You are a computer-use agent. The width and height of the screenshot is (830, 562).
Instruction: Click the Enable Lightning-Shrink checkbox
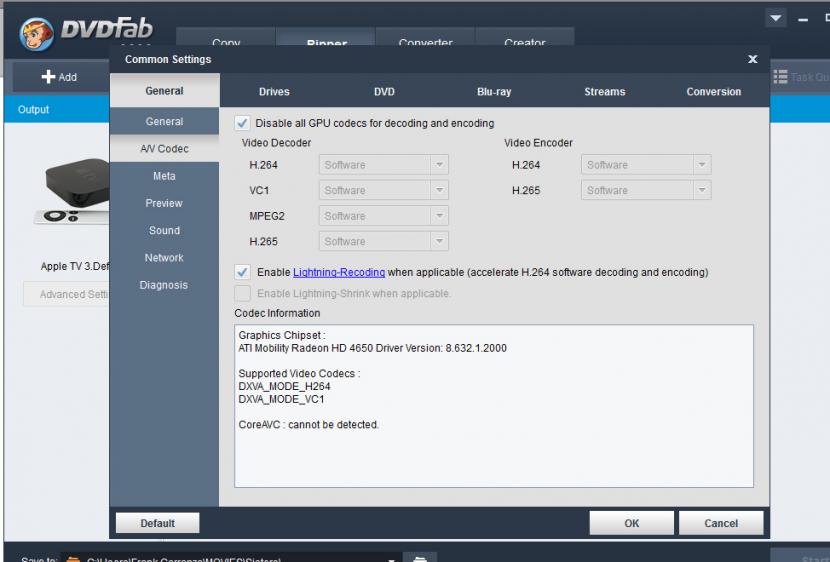(242, 293)
